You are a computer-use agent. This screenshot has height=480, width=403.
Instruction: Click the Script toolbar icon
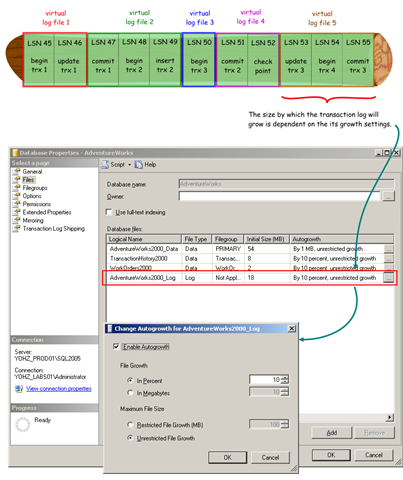point(105,165)
